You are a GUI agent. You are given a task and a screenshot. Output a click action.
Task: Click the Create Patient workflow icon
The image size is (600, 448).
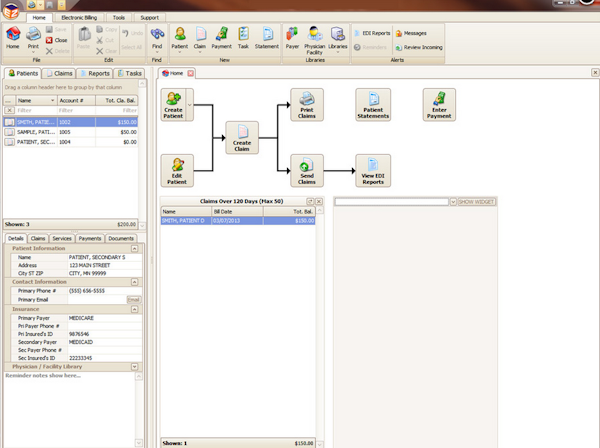173,104
